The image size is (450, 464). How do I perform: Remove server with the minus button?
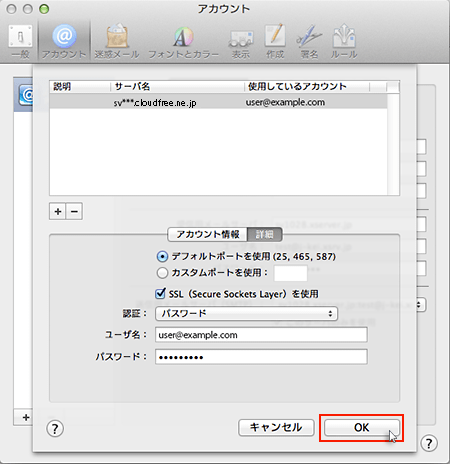pyautogui.click(x=74, y=211)
